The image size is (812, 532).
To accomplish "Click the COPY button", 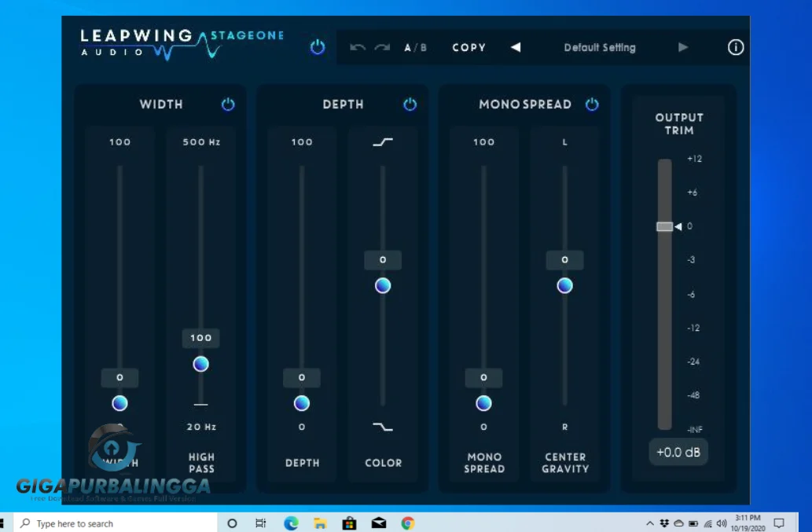I will tap(469, 48).
